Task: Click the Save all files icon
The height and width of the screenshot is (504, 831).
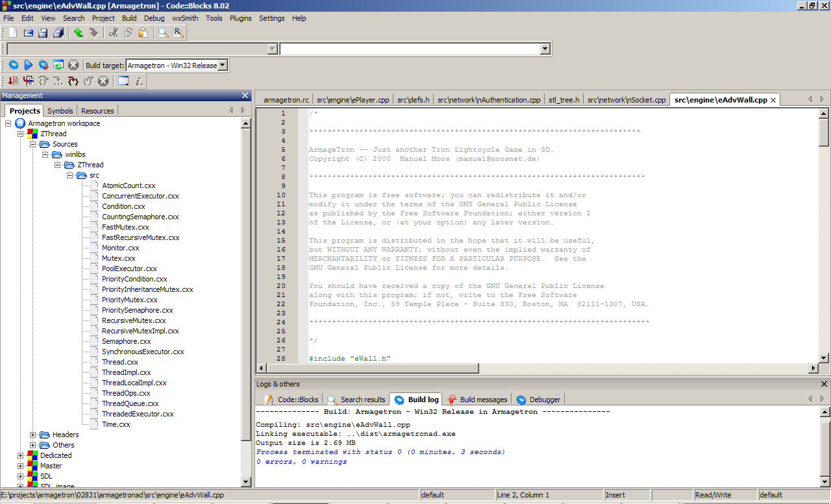Action: click(x=58, y=32)
